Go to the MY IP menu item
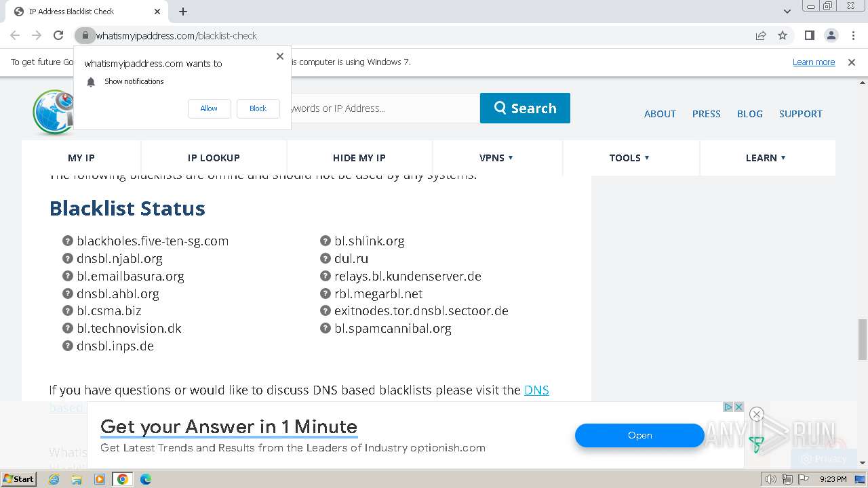Image resolution: width=868 pixels, height=488 pixels. [x=81, y=158]
